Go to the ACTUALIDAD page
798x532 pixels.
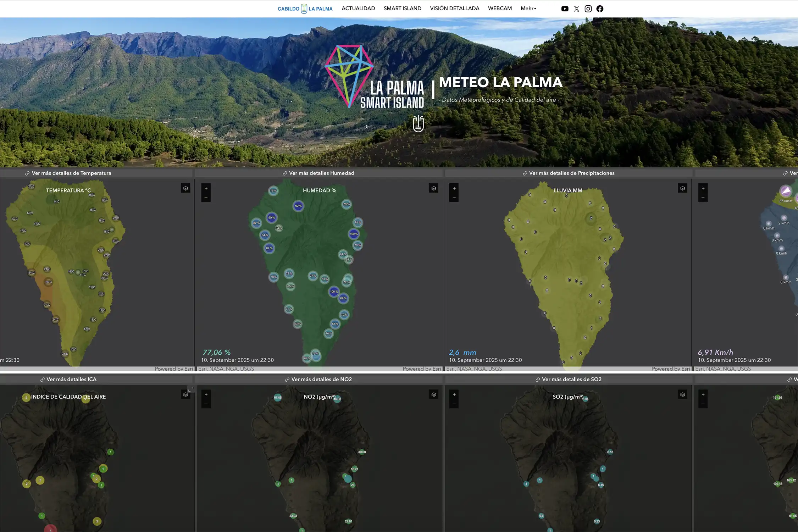pyautogui.click(x=358, y=9)
